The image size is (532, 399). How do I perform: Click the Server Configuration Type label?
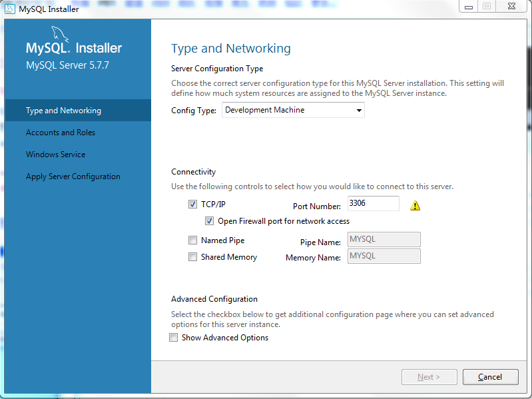click(x=217, y=69)
